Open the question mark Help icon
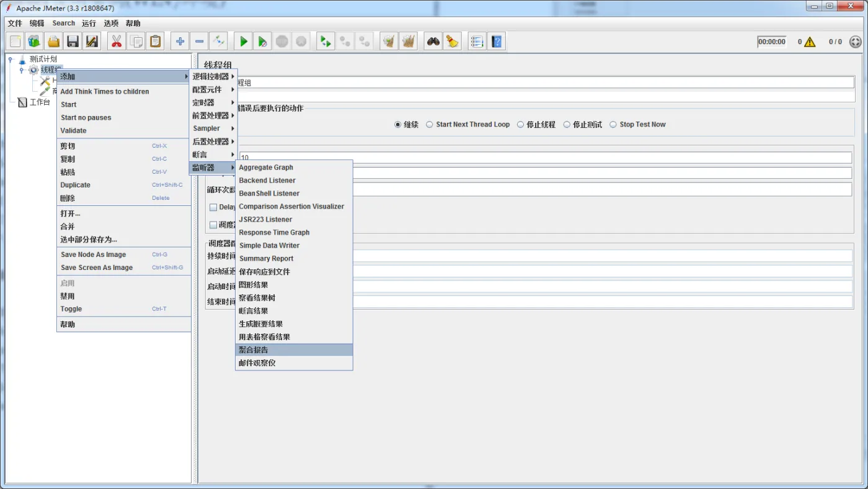 click(x=497, y=42)
